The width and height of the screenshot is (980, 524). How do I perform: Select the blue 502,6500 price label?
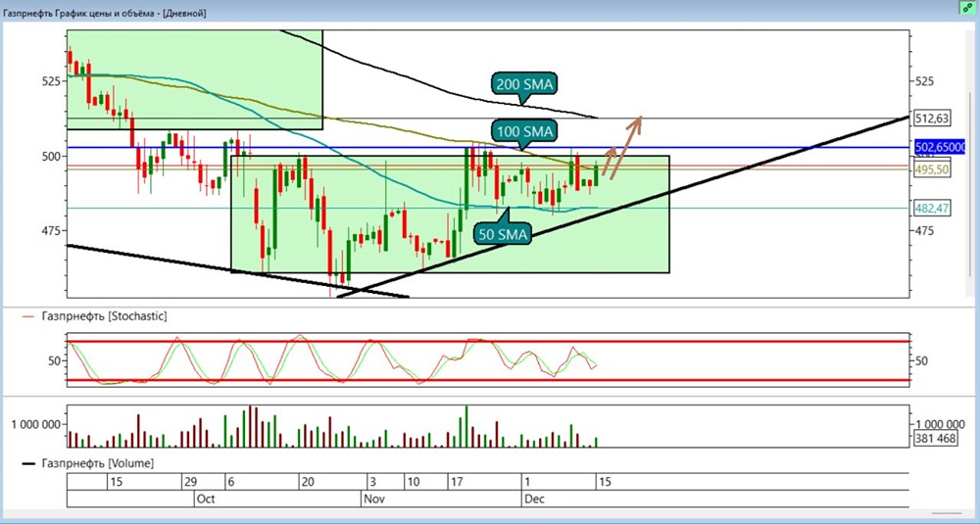[940, 147]
